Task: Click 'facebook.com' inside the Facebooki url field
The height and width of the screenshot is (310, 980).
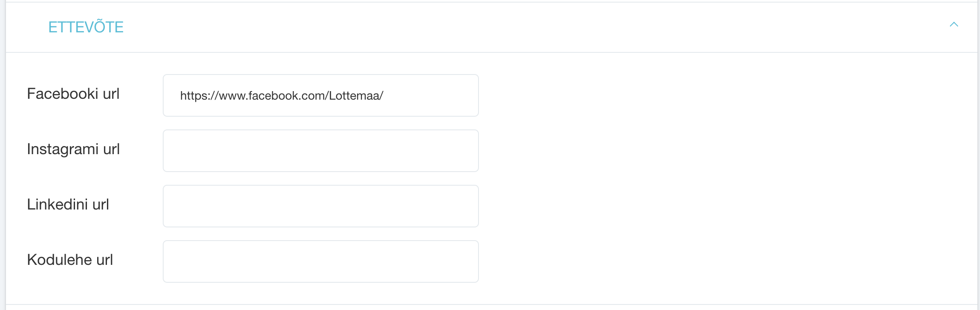Action: click(286, 96)
